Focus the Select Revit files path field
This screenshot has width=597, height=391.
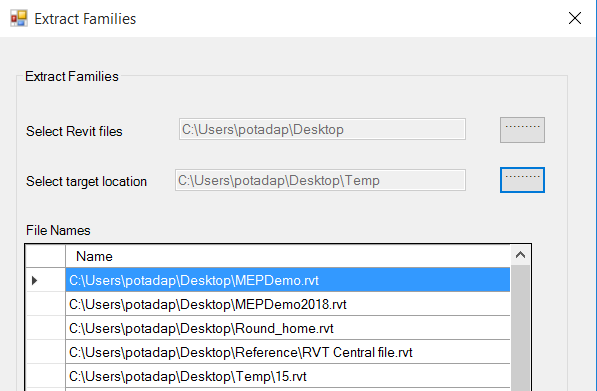(x=322, y=129)
